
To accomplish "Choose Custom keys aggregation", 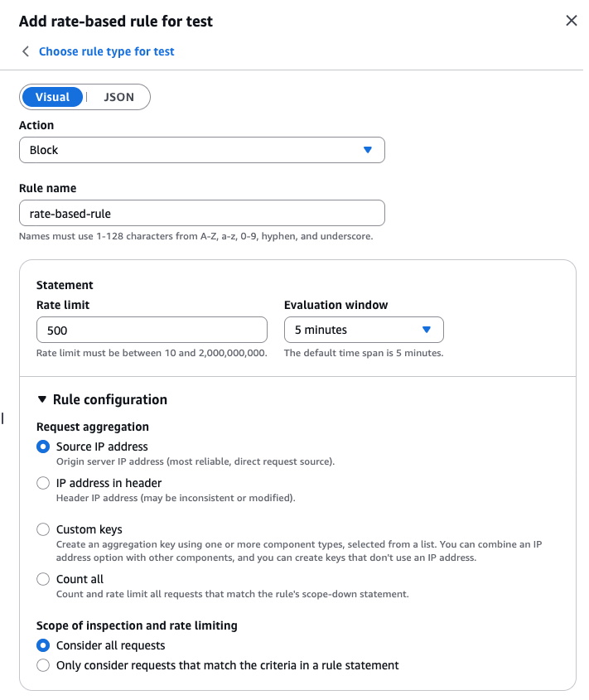I will coord(43,529).
